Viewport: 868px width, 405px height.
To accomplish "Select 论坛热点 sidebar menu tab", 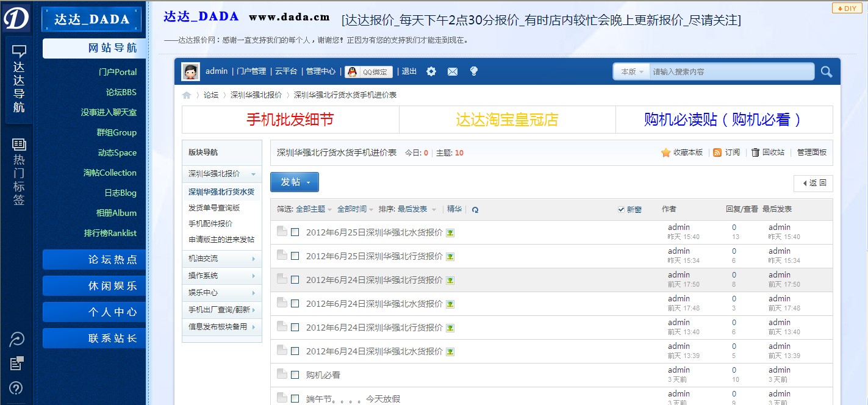I will coord(94,259).
